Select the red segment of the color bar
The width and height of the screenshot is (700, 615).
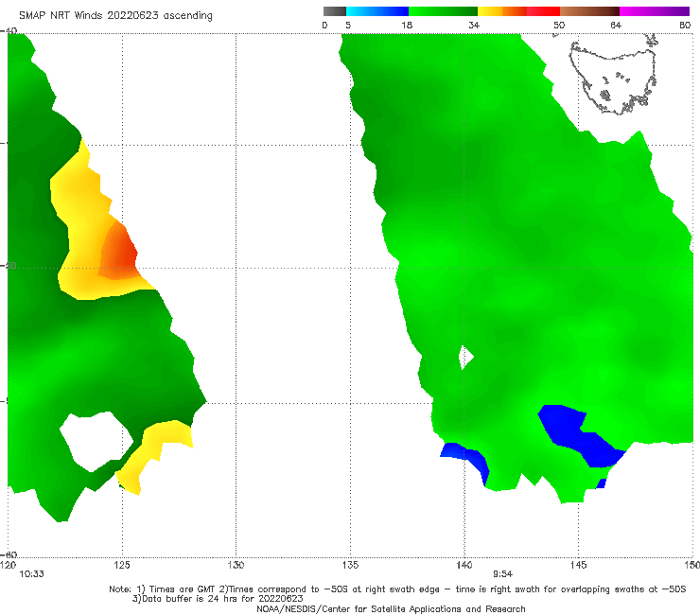(x=543, y=11)
